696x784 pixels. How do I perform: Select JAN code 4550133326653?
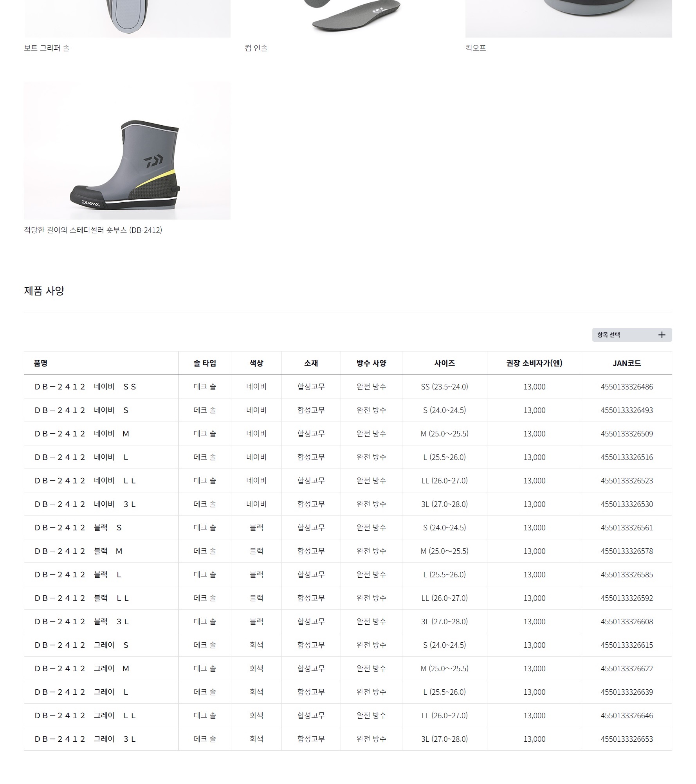coord(626,739)
